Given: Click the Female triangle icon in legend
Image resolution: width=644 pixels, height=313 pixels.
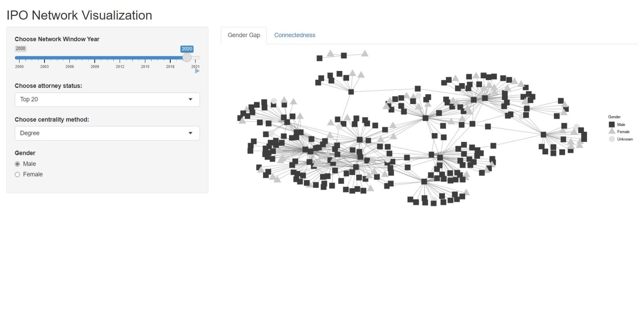Looking at the screenshot, I should click(612, 132).
